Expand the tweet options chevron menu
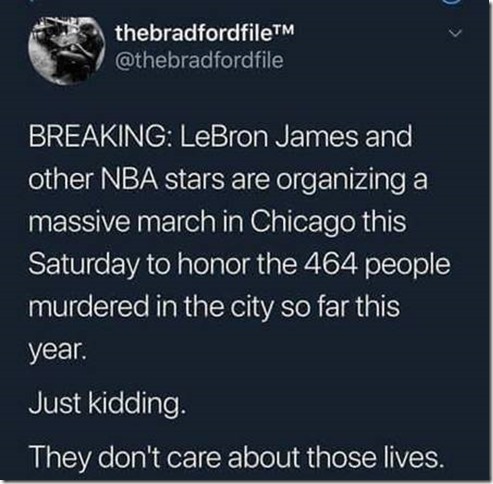Viewport: 493px width, 484px height. (x=455, y=33)
